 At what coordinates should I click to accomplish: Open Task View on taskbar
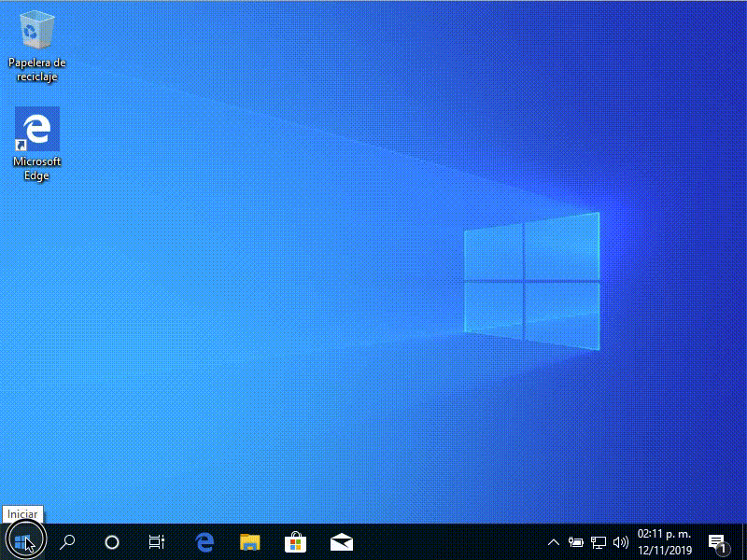coord(156,541)
